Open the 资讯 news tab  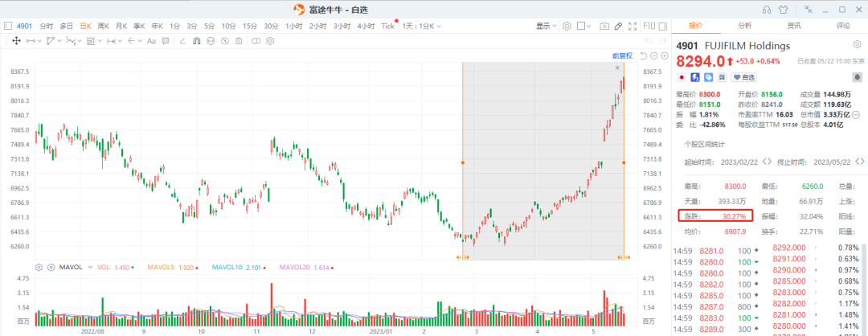pos(794,26)
